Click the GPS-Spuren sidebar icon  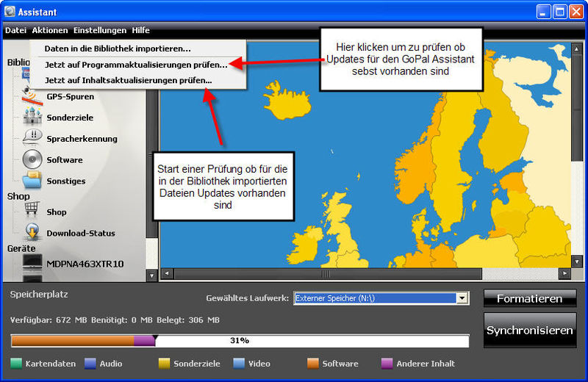[x=32, y=96]
